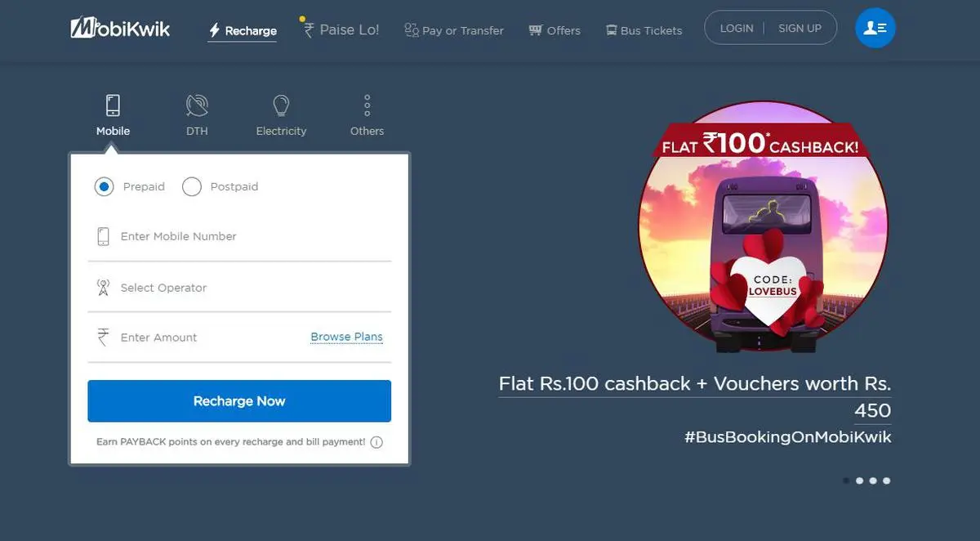980x541 pixels.
Task: Select the DTH satellite dish icon
Action: click(x=197, y=105)
